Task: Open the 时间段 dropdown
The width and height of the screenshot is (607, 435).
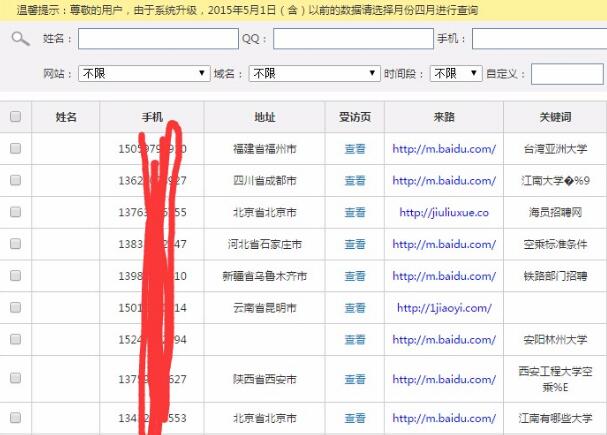Action: point(457,74)
